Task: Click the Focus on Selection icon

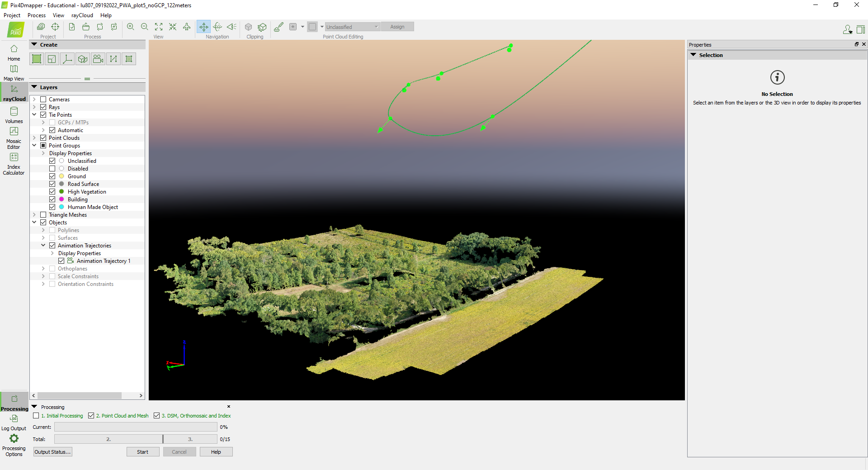Action: (x=173, y=27)
